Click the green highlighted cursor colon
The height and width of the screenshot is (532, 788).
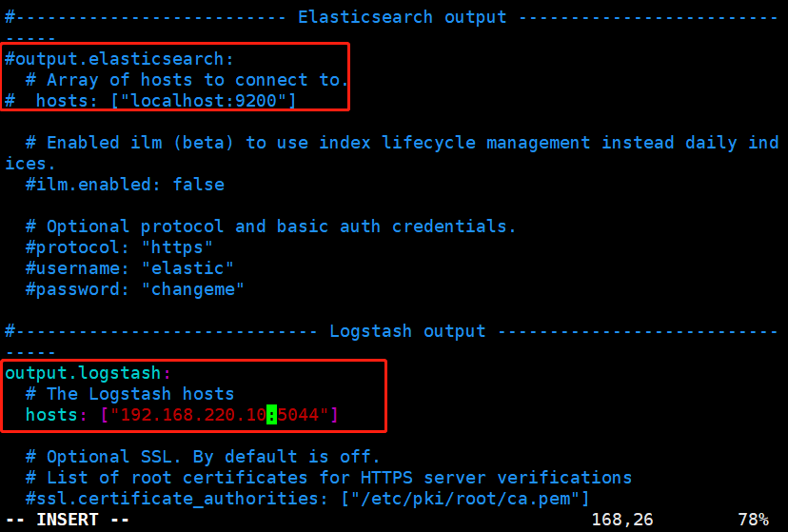click(x=271, y=415)
